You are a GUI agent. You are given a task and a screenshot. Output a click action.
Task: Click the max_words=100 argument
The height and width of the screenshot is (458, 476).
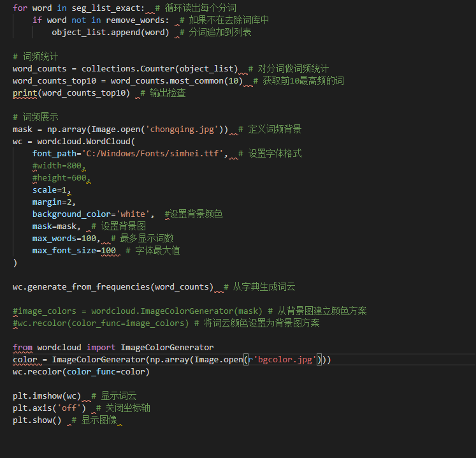pos(66,239)
